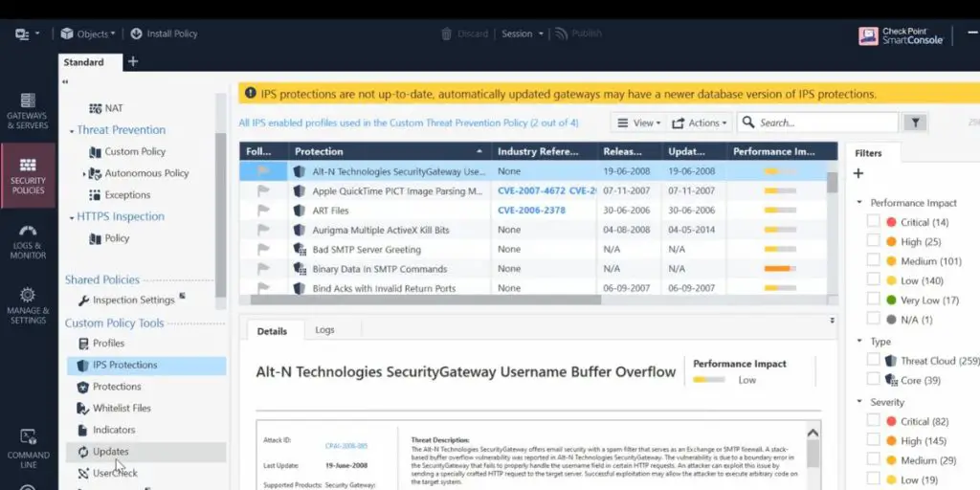
Task: Toggle follow-up flag for Bad SMTP Server Greeting
Action: 263,250
